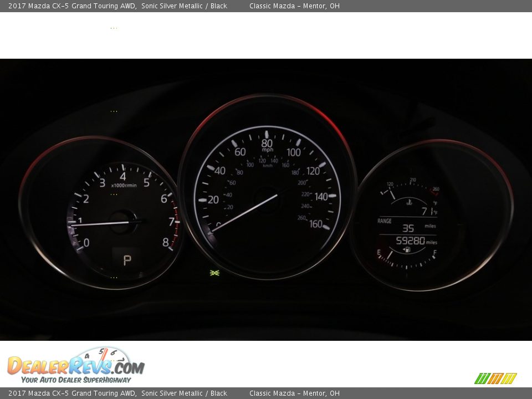The width and height of the screenshot is (532, 399).
Task: Click the fuel gauge E marker
Action: coord(379,253)
